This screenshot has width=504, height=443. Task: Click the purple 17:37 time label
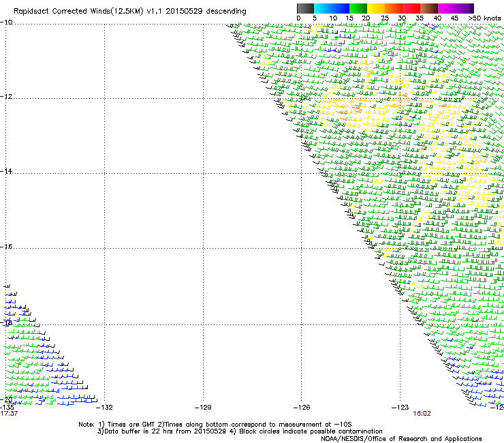tap(9, 414)
